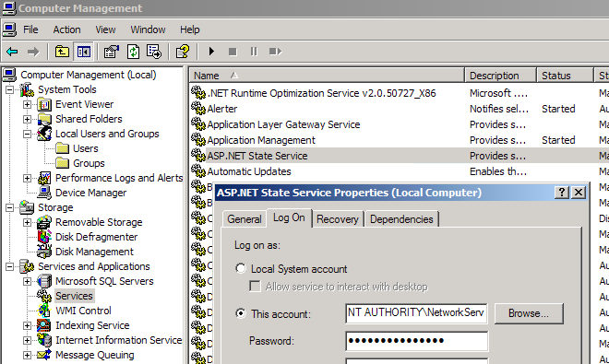Click the dialog's question mark help button
Screen dimensions: 609x364
[562, 192]
